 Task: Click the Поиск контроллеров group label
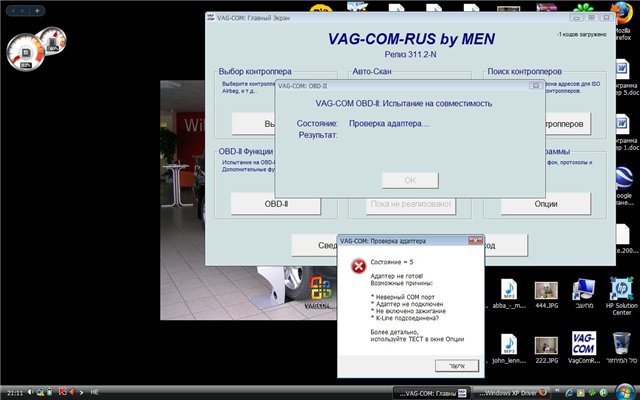coord(524,71)
